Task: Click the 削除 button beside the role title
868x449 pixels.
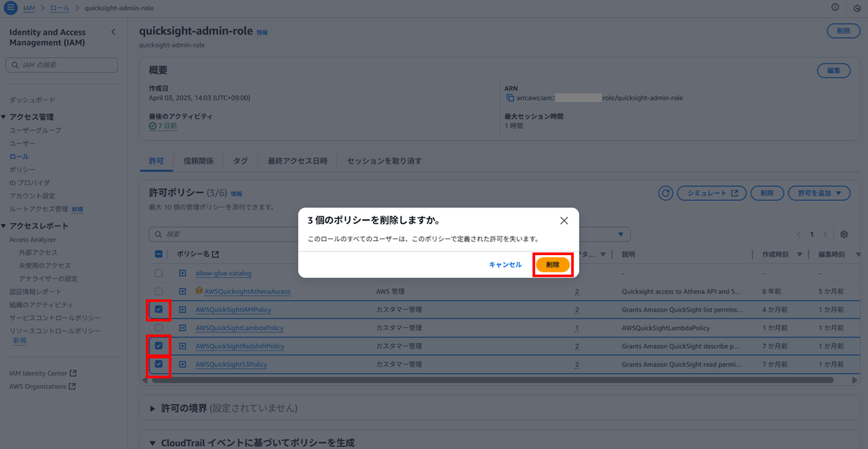Action: [x=844, y=31]
